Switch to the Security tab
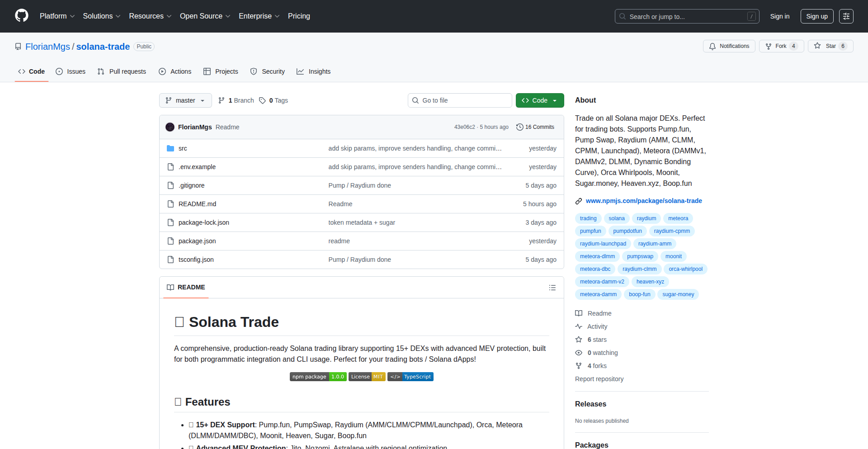Viewport: 868px width, 449px height. [268, 71]
